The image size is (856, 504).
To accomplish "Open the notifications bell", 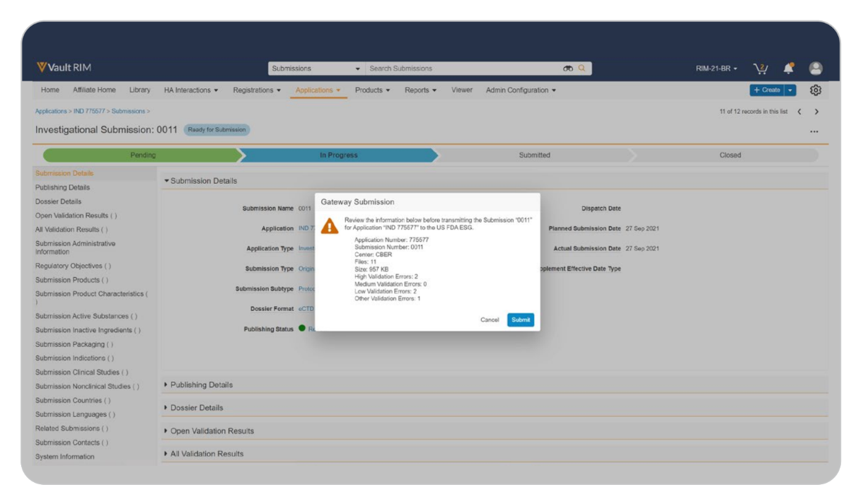I will [788, 69].
